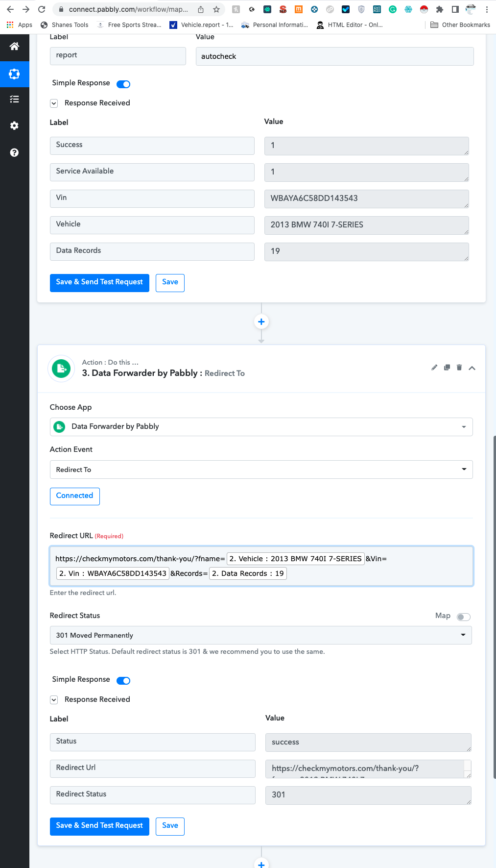Click the mapped Vehicle tag in URL

pyautogui.click(x=296, y=559)
